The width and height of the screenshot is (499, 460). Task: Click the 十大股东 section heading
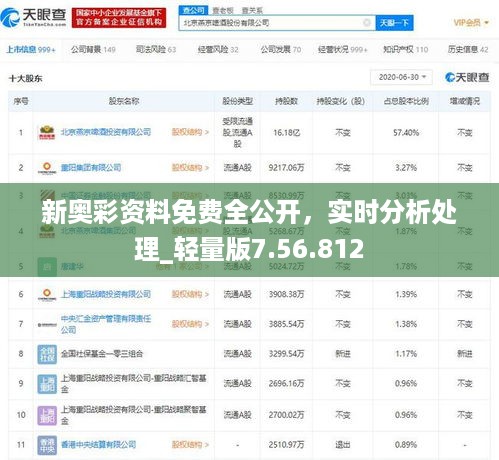[26, 79]
